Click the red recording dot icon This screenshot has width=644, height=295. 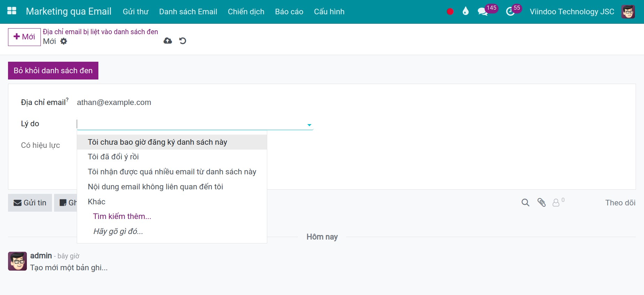point(450,12)
